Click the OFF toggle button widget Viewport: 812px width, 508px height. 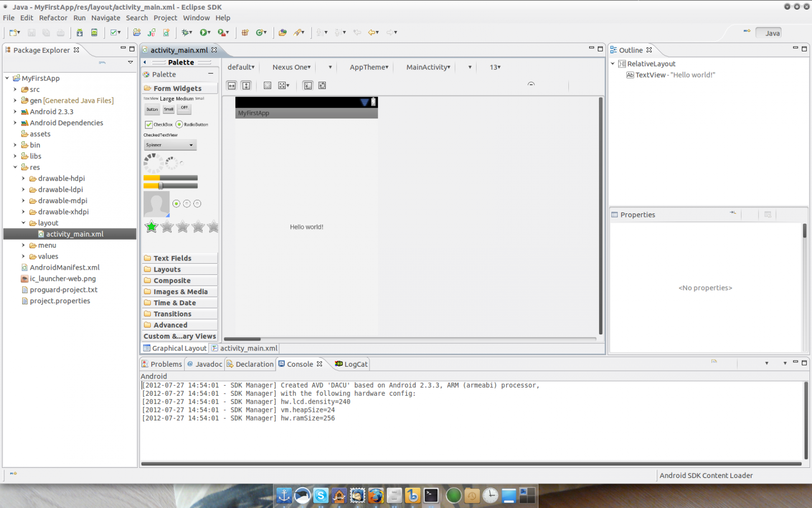pos(184,108)
